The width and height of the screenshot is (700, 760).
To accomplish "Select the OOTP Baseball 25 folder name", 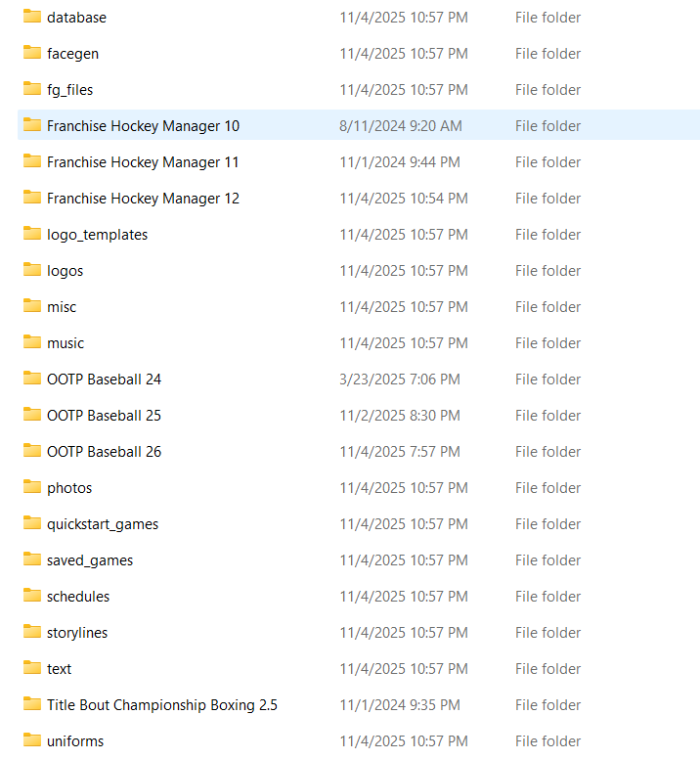I will 104,415.
